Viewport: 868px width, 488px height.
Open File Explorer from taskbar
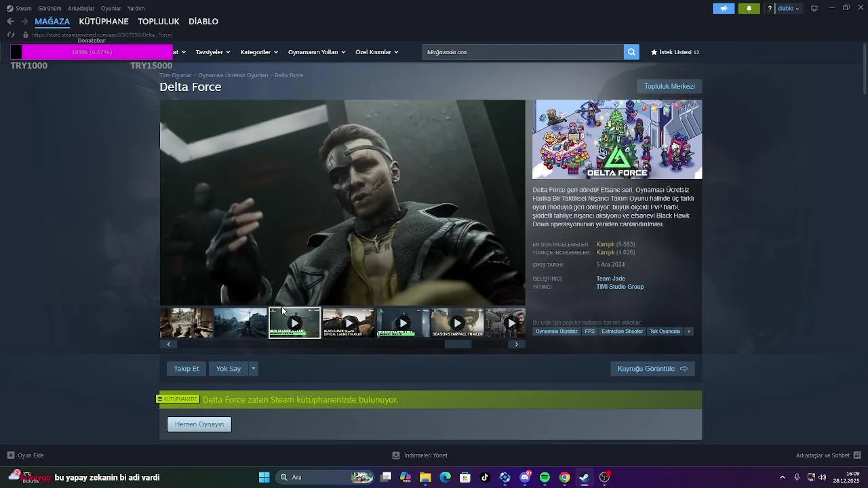coord(425,477)
